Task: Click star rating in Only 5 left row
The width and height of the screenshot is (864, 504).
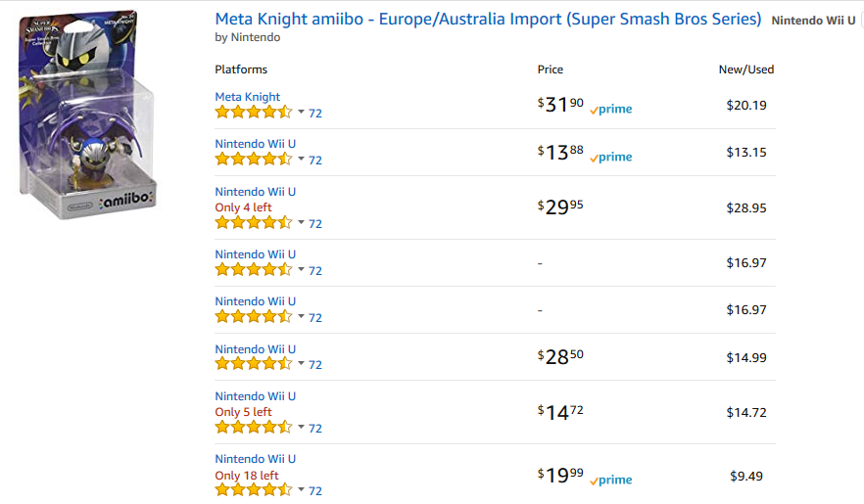Action: click(x=254, y=427)
